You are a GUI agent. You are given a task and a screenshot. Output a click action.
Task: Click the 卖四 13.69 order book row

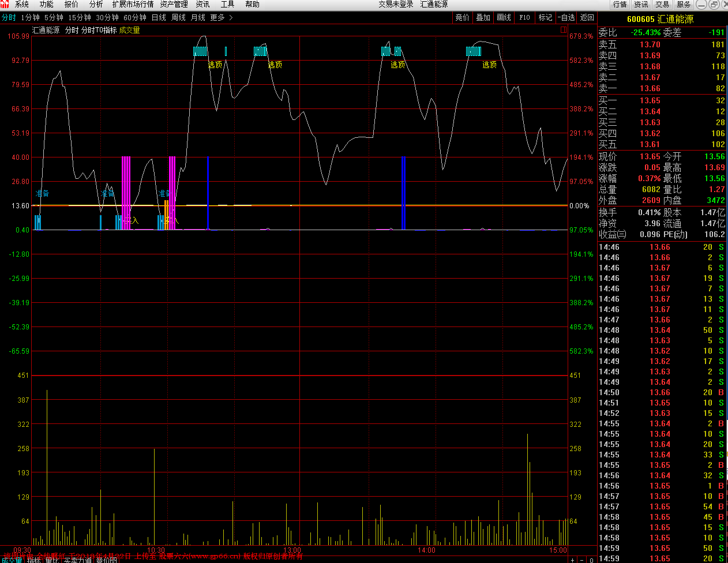pyautogui.click(x=662, y=55)
